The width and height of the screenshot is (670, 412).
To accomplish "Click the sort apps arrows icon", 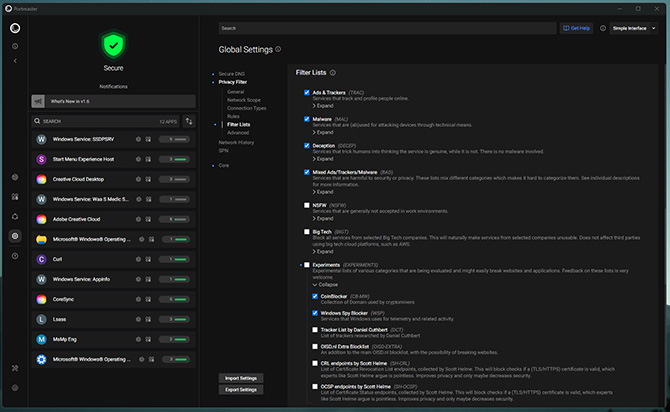I will coord(189,121).
